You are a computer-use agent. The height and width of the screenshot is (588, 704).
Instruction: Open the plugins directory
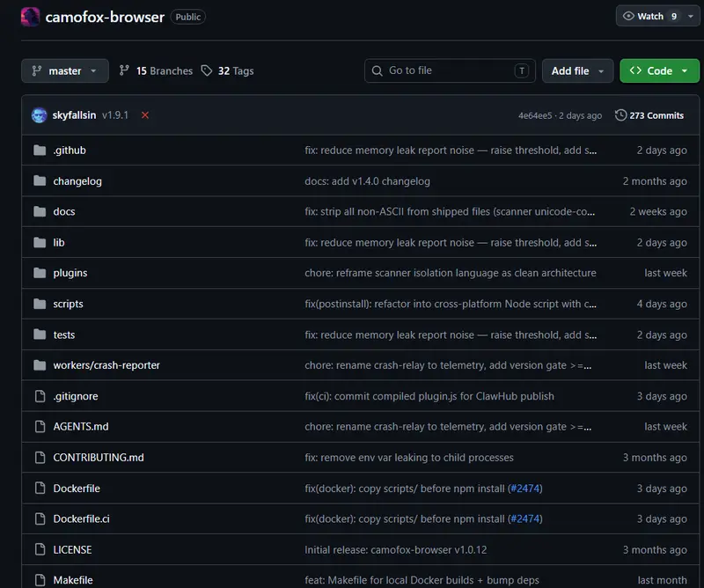[70, 273]
